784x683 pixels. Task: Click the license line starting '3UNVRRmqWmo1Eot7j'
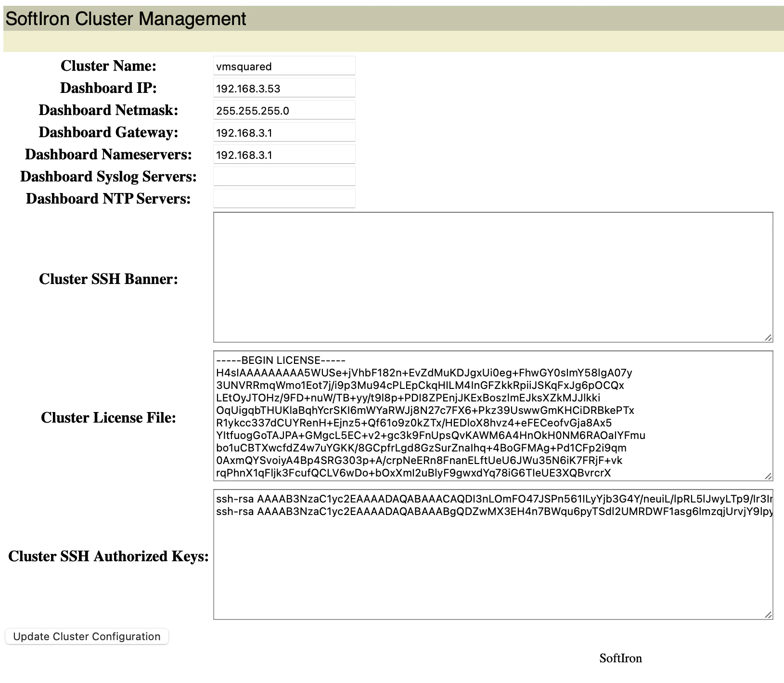point(420,385)
